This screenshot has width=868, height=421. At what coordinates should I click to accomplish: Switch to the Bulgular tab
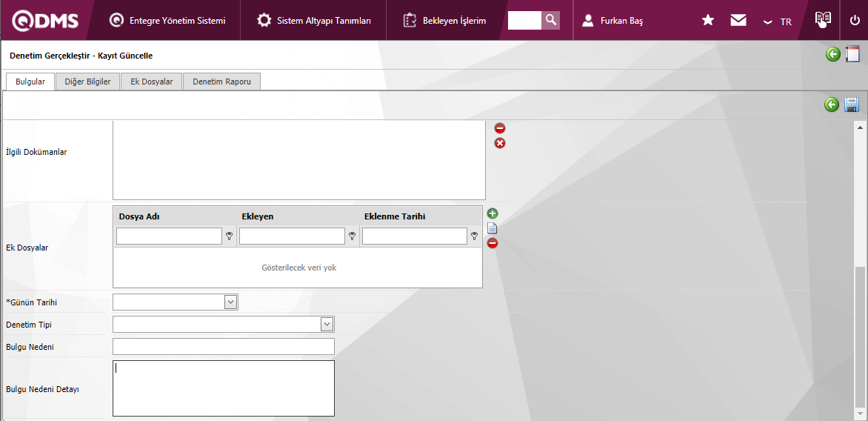tap(30, 82)
